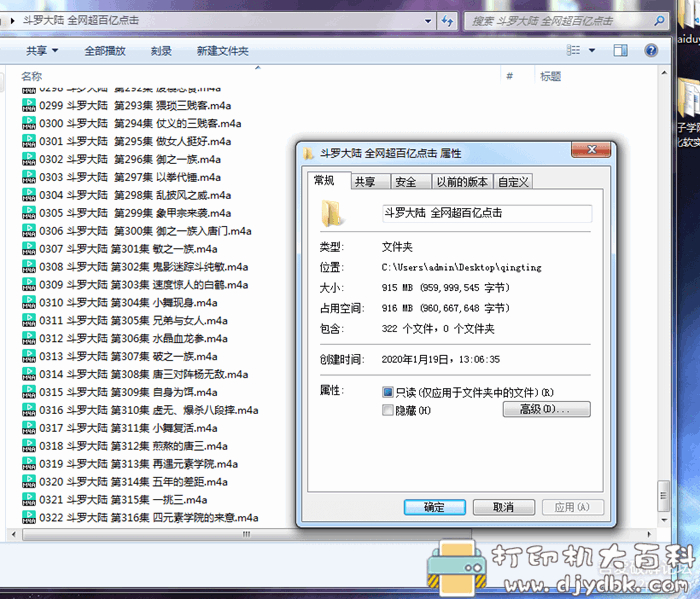This screenshot has width=700, height=599.
Task: Click the 标题 column header
Action: (550, 76)
